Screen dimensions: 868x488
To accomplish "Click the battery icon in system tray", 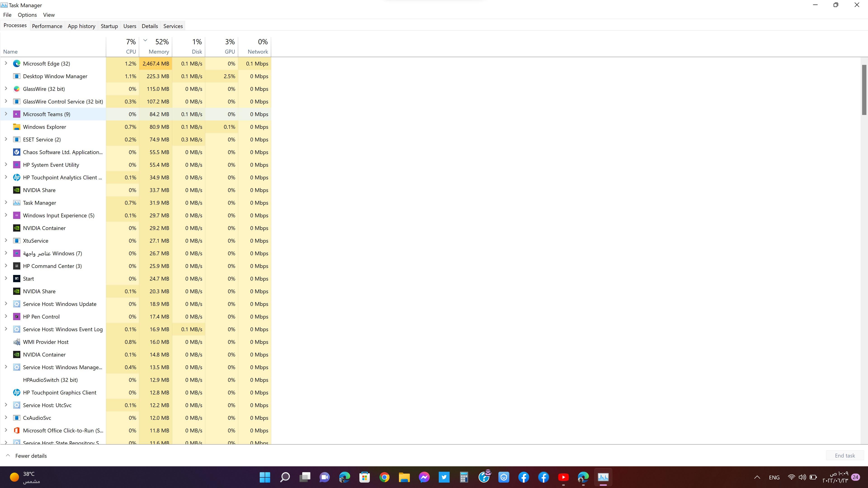I will click(x=813, y=477).
